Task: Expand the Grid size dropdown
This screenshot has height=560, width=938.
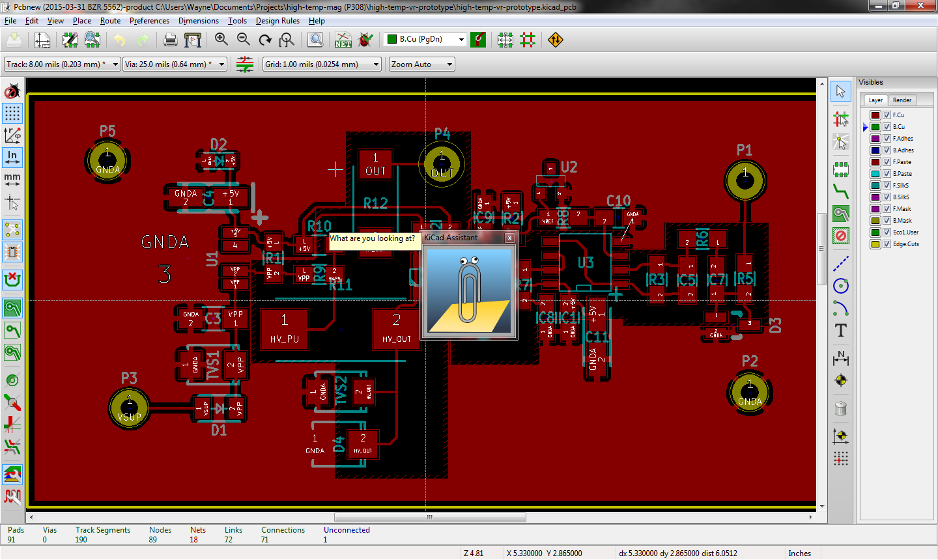Action: (376, 64)
